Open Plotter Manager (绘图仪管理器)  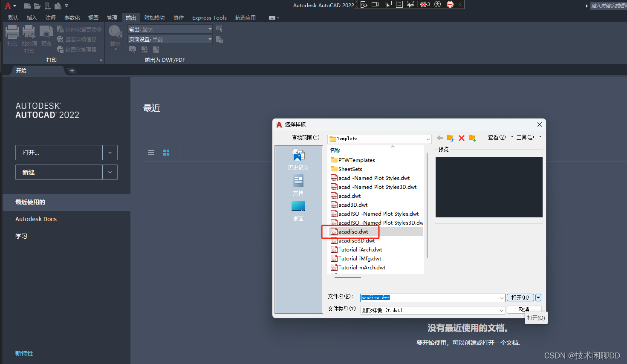pos(77,49)
